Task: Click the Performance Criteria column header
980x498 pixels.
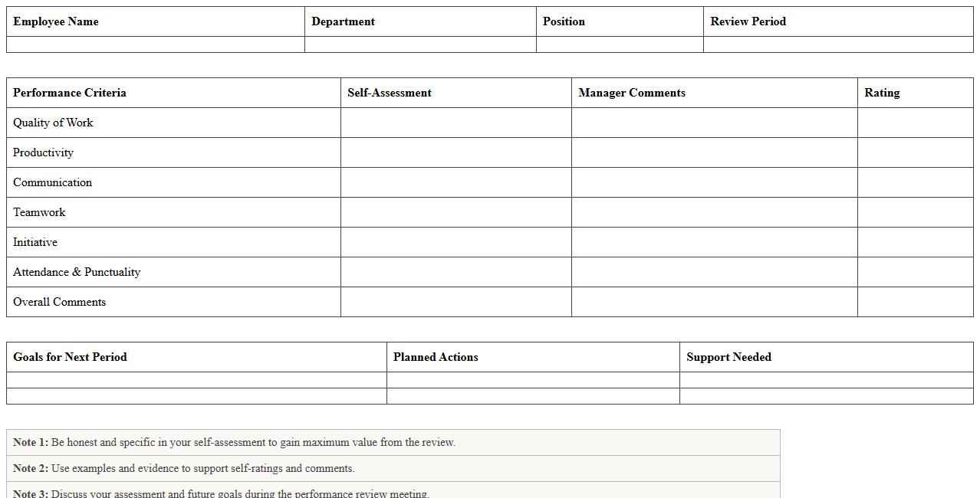Action: (70, 93)
